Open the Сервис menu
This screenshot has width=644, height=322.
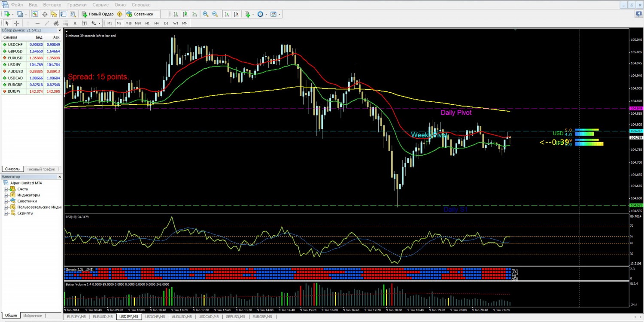(x=100, y=5)
